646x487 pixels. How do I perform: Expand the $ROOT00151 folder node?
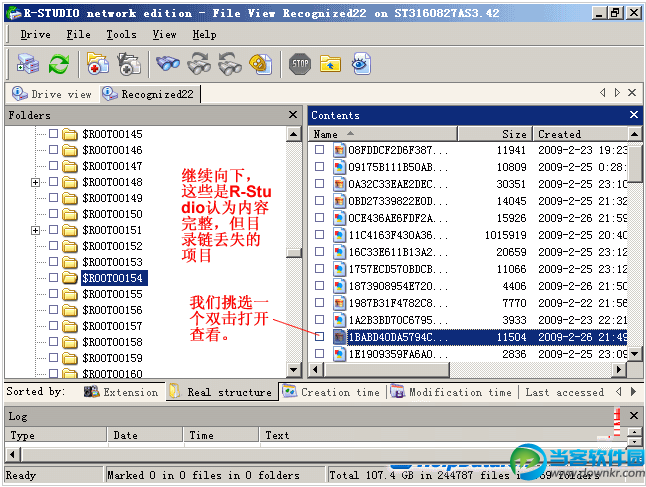point(36,230)
